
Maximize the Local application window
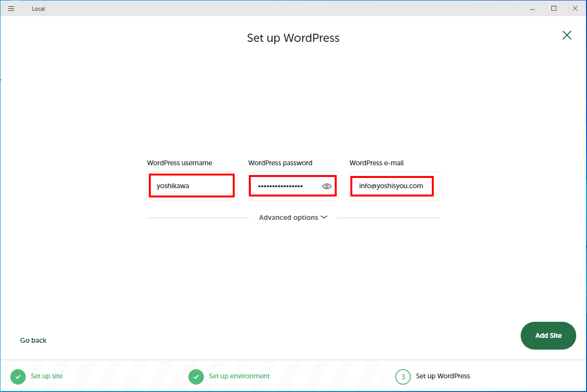pyautogui.click(x=554, y=8)
